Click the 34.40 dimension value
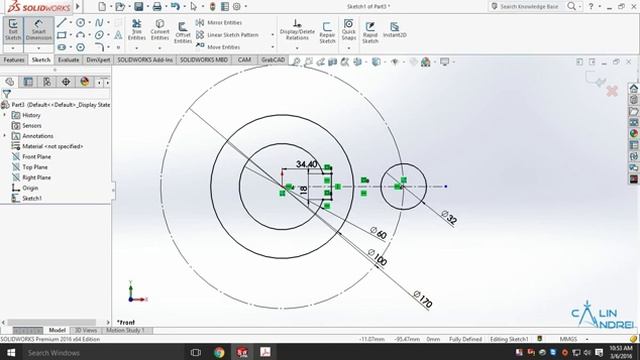The width and height of the screenshot is (640, 360). (307, 164)
